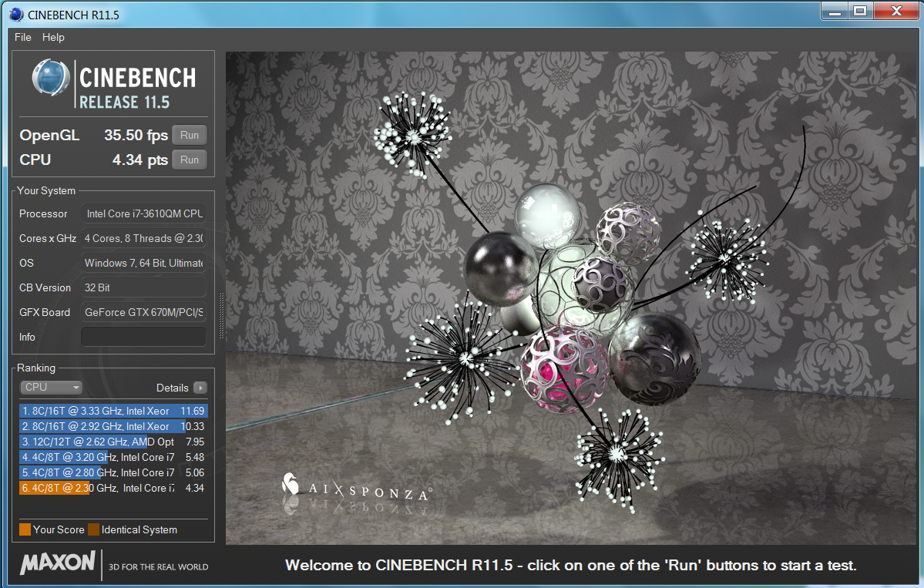The height and width of the screenshot is (588, 924).
Task: Click the CINEBENCH globe logo icon
Action: [x=51, y=77]
